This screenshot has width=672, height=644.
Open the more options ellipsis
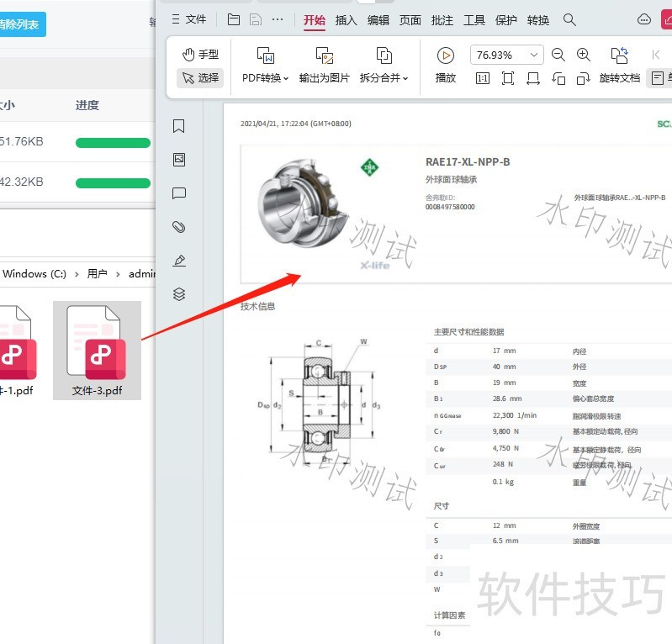[x=278, y=19]
